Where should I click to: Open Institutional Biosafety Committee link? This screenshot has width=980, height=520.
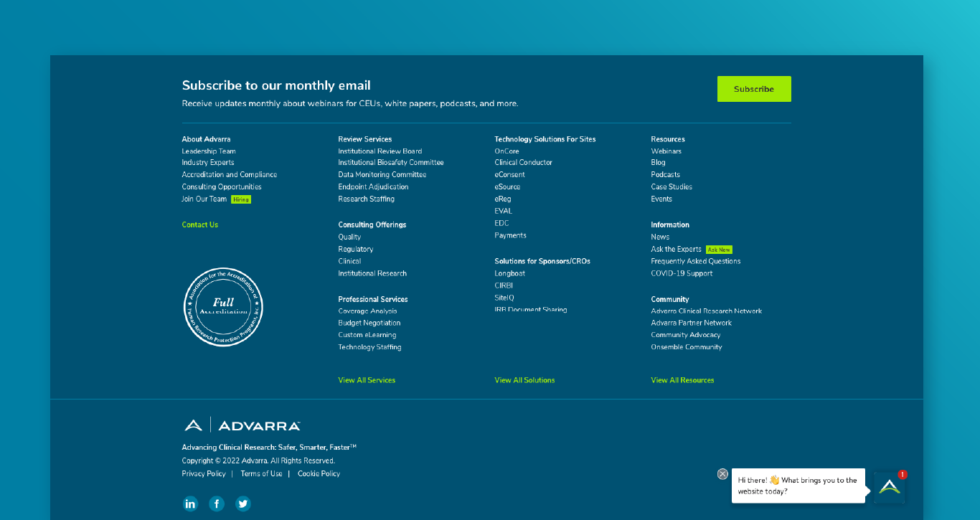point(391,163)
